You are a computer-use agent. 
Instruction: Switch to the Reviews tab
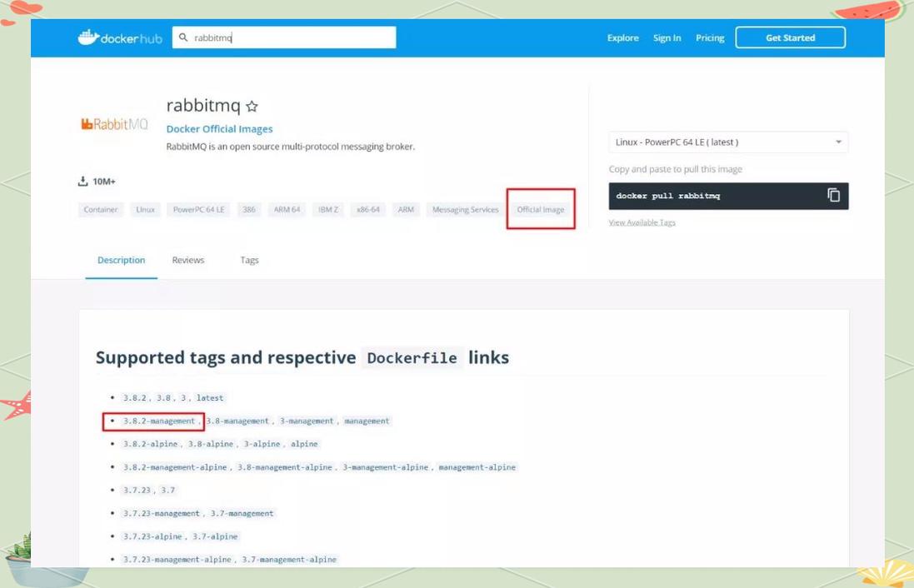pyautogui.click(x=187, y=260)
